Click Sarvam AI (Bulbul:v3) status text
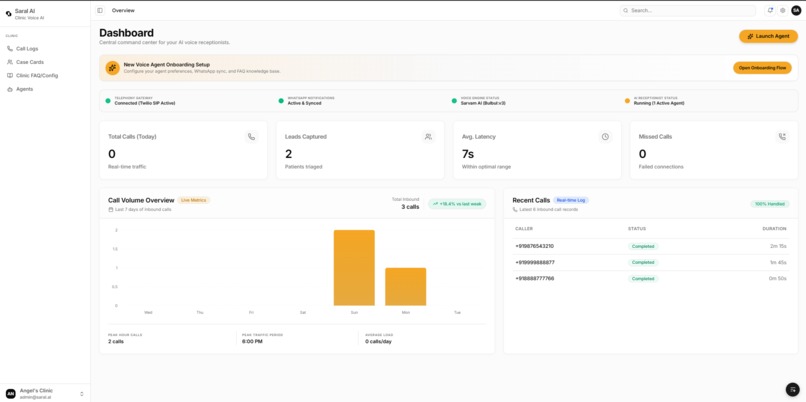 [483, 103]
